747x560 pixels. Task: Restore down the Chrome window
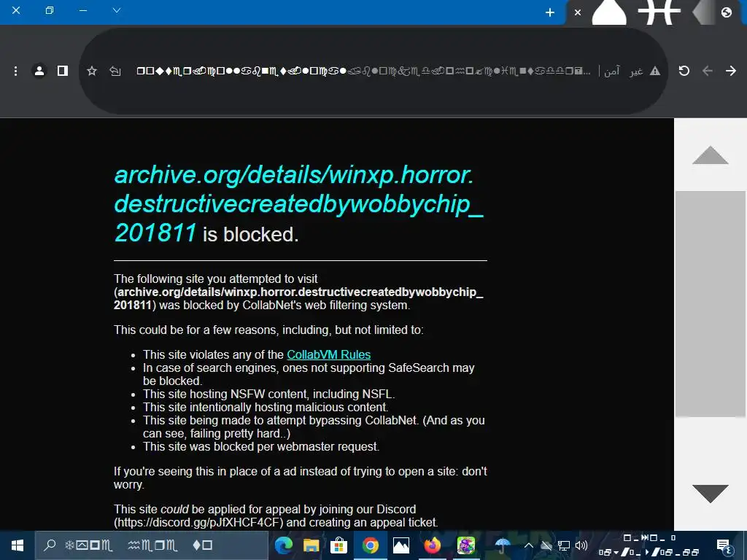tap(50, 10)
